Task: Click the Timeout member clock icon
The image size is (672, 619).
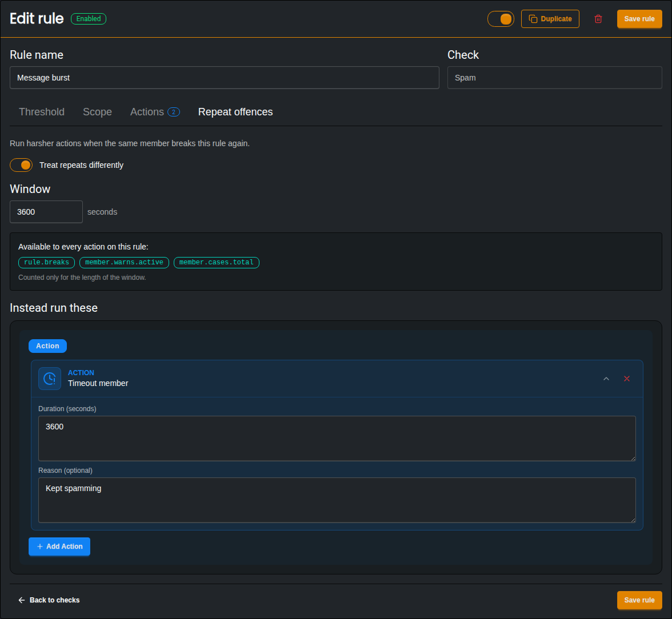Action: pos(50,379)
